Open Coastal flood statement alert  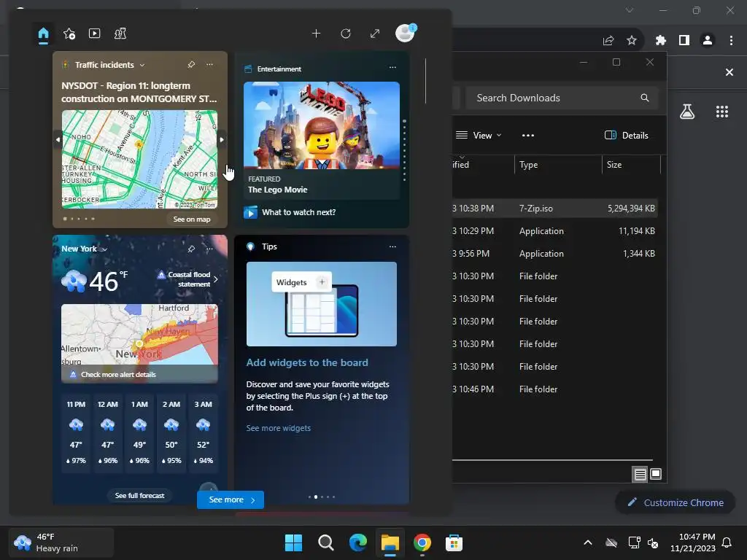187,279
